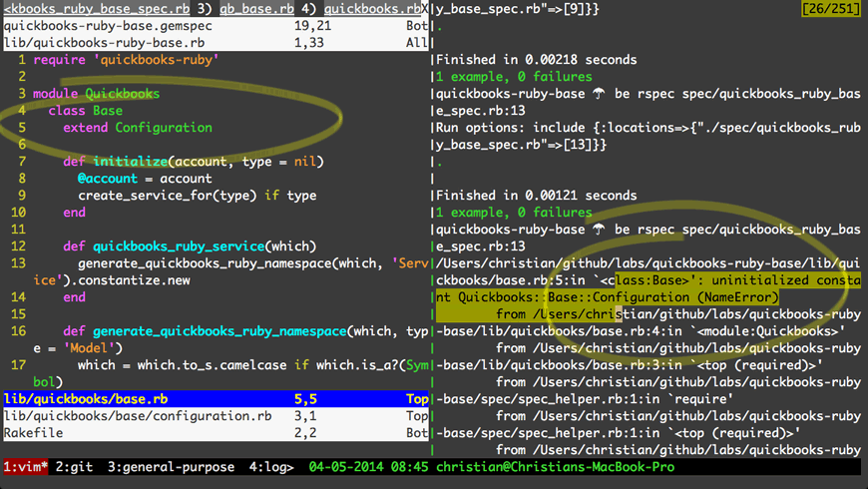868x489 pixels.
Task: Focus the lib/quickbooks/base.rb status line
Action: (x=216, y=399)
